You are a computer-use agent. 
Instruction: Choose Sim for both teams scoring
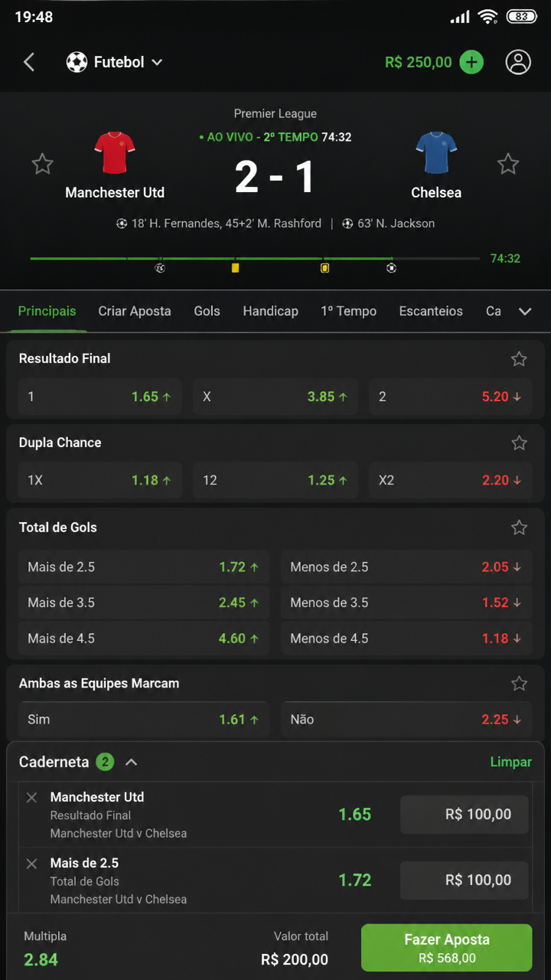point(144,720)
